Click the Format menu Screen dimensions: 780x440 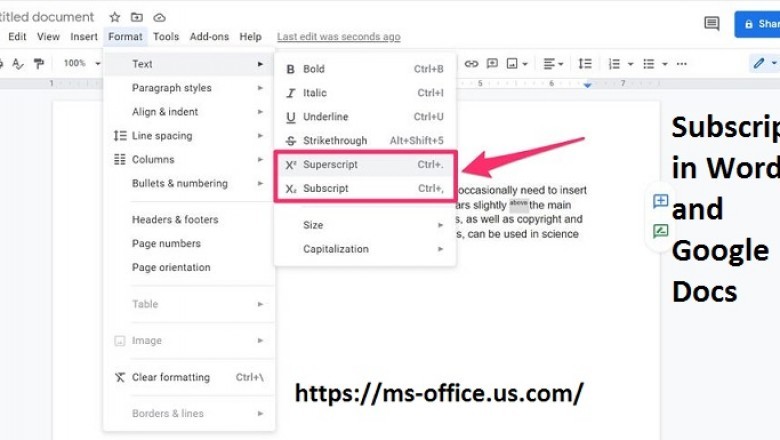point(125,37)
